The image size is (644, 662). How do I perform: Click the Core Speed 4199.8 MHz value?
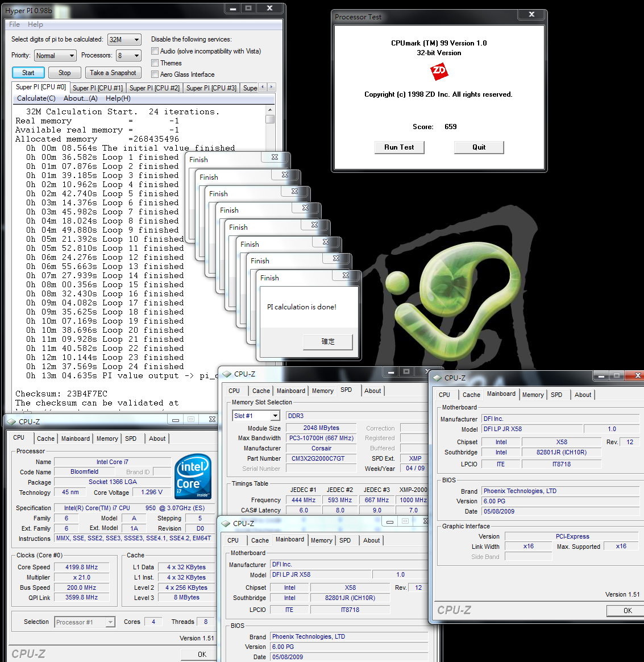81,567
